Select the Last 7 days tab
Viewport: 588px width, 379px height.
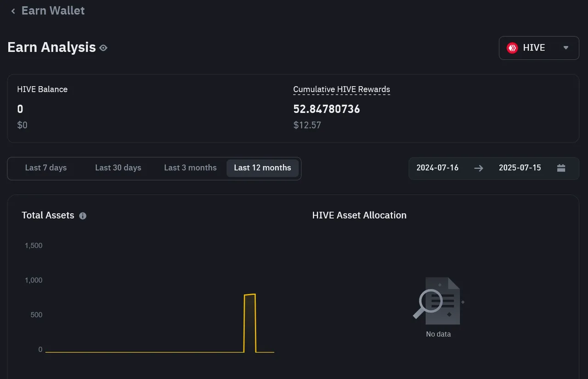click(x=46, y=168)
